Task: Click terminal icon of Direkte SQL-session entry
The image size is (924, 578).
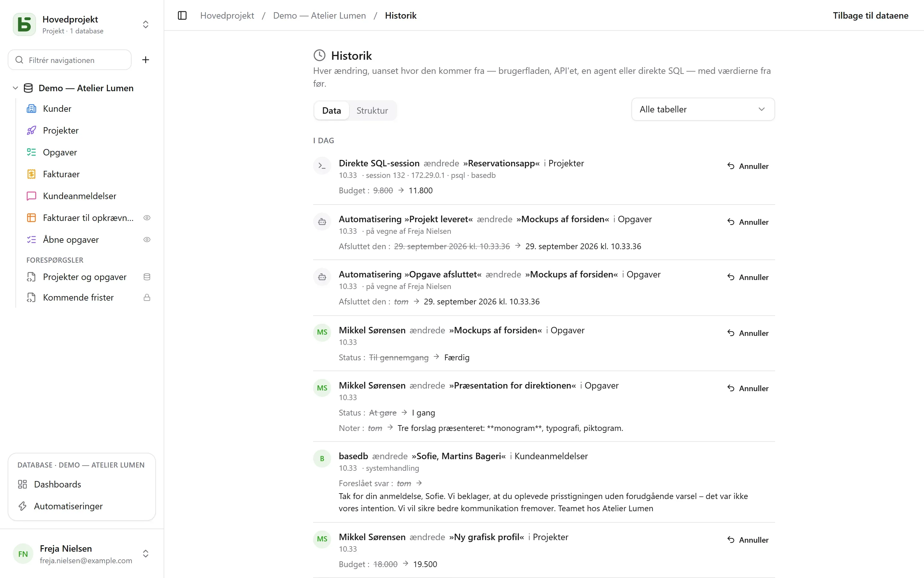Action: [322, 166]
